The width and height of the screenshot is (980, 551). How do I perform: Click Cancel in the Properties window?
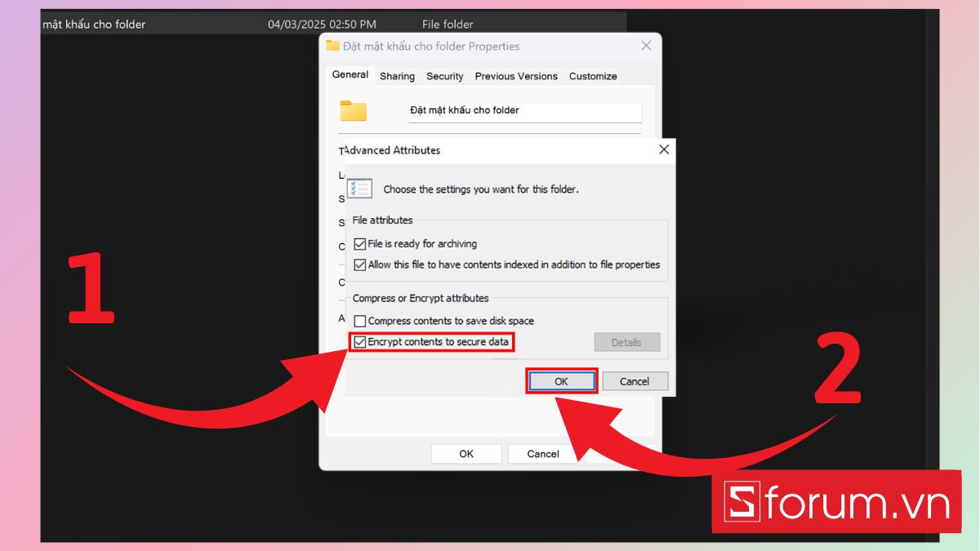point(543,454)
